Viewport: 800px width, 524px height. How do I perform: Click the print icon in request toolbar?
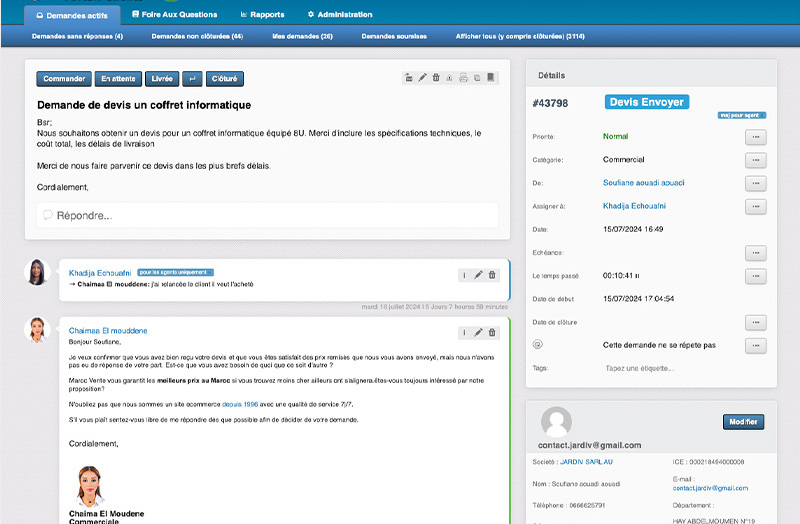[463, 78]
